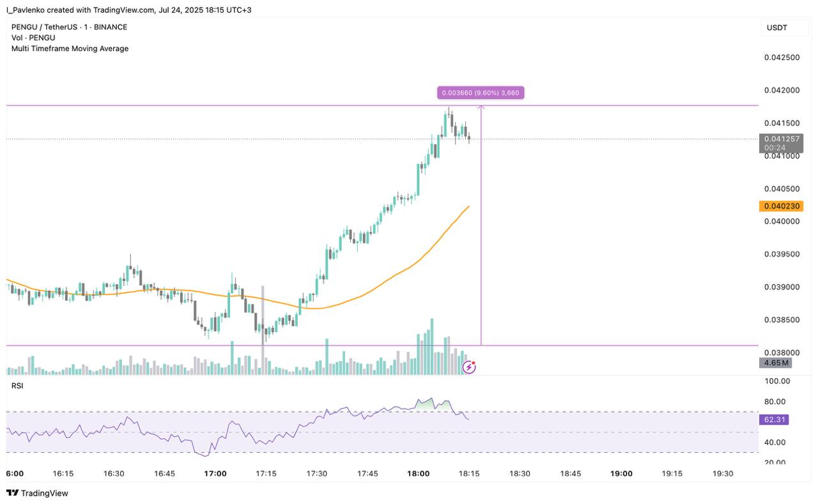Click the 19:00 time axis label
Viewport: 818px width, 504px height.
[x=621, y=473]
